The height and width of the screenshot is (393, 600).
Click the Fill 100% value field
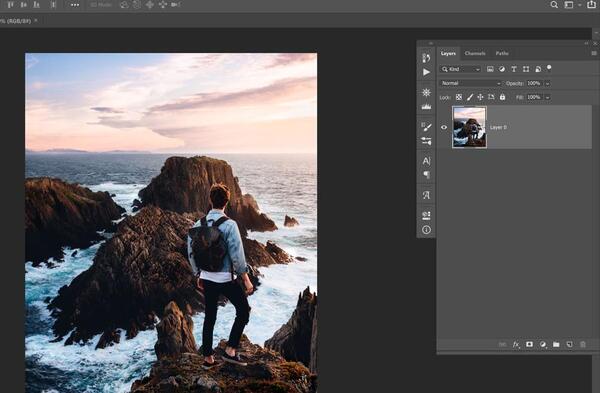534,97
